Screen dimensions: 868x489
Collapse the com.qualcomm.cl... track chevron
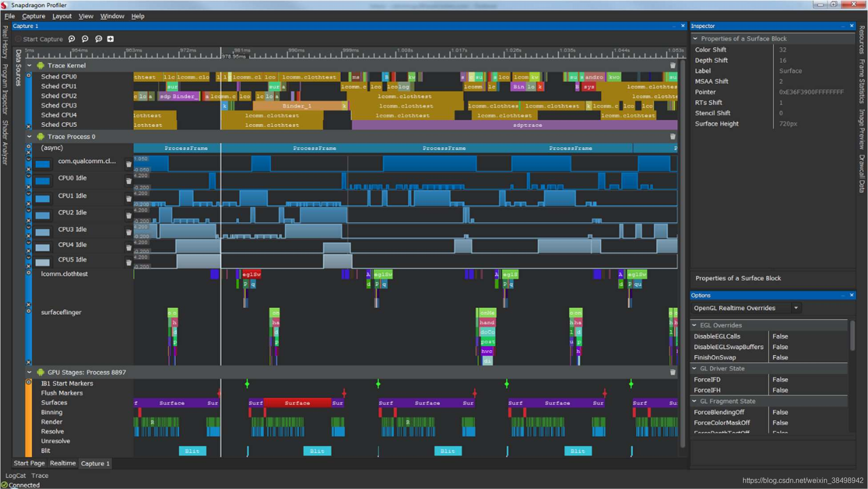(28, 158)
